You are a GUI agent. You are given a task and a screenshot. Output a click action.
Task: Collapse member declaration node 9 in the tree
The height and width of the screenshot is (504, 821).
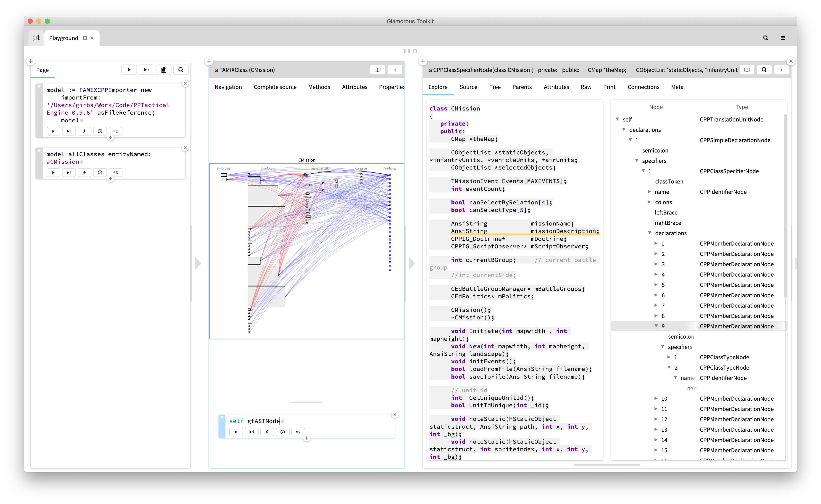pos(656,326)
